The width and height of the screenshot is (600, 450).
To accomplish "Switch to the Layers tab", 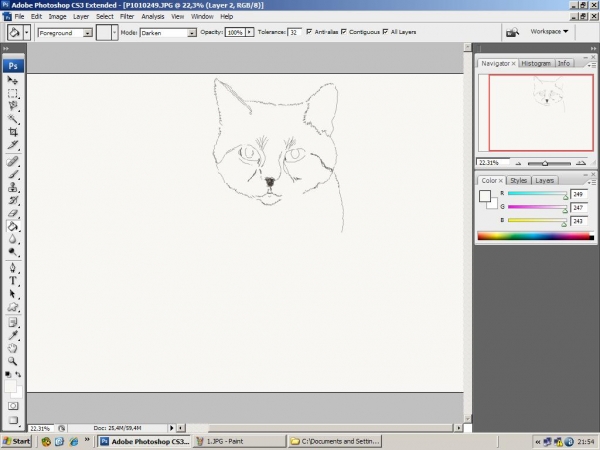I will point(545,181).
